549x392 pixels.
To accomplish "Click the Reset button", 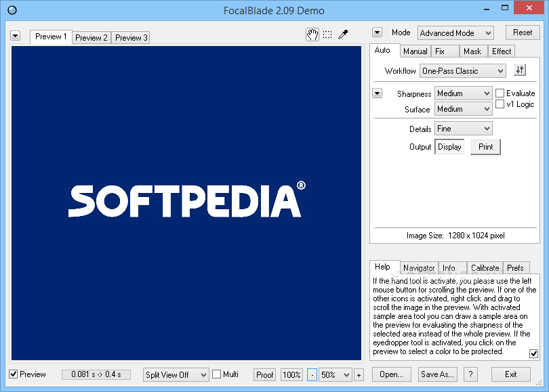I will 523,32.
